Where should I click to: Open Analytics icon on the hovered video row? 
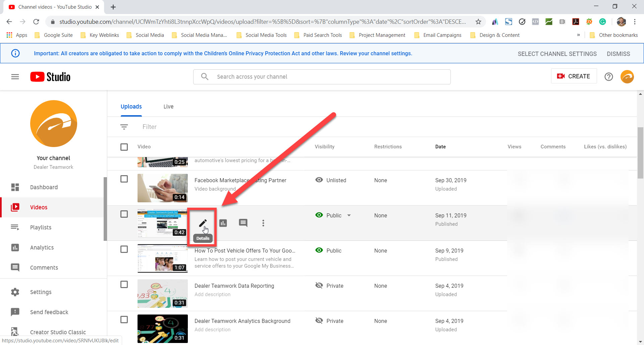tap(223, 223)
